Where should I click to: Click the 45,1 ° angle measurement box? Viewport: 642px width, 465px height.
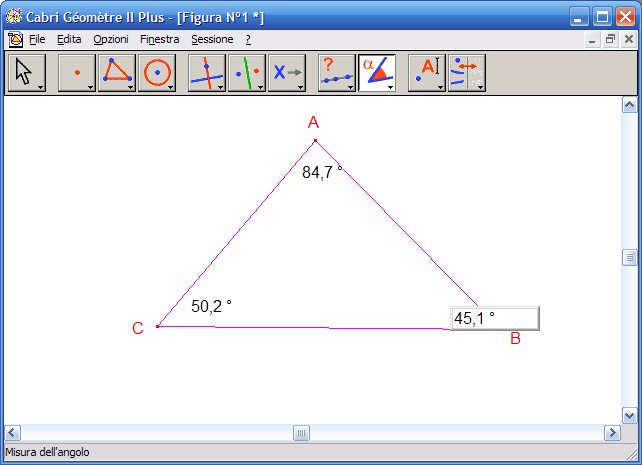495,318
